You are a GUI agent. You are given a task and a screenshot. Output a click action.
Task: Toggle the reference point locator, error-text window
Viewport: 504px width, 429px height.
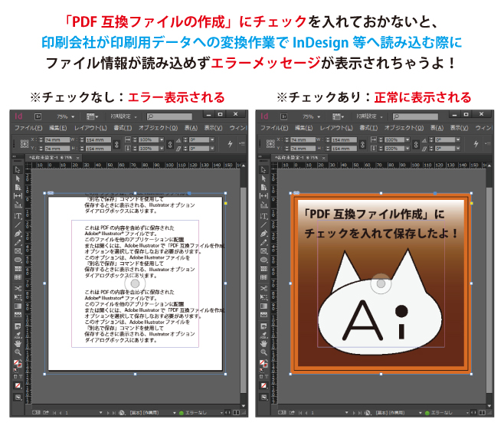tap(25, 144)
